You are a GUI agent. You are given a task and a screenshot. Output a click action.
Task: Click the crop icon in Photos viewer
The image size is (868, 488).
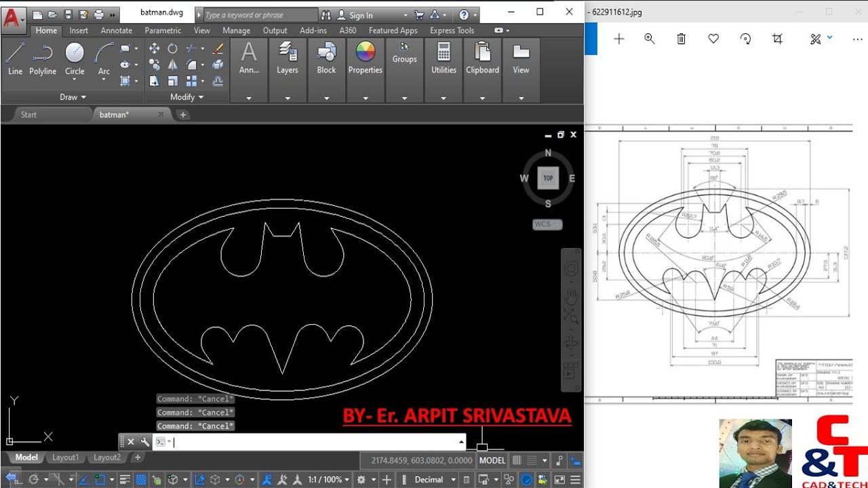coord(777,39)
